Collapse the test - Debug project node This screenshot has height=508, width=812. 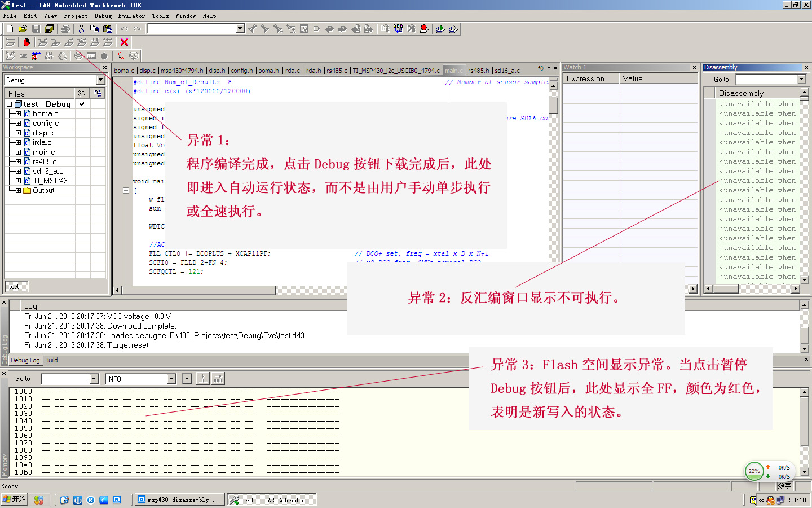[9, 104]
